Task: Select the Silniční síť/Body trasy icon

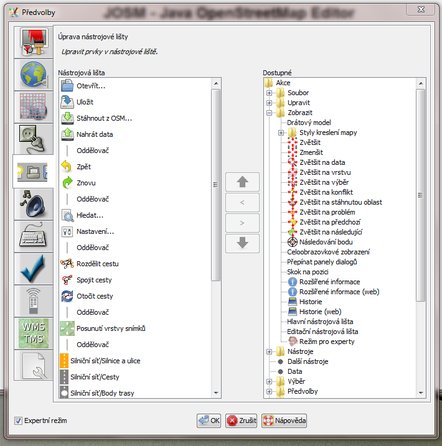Action: coord(64,392)
